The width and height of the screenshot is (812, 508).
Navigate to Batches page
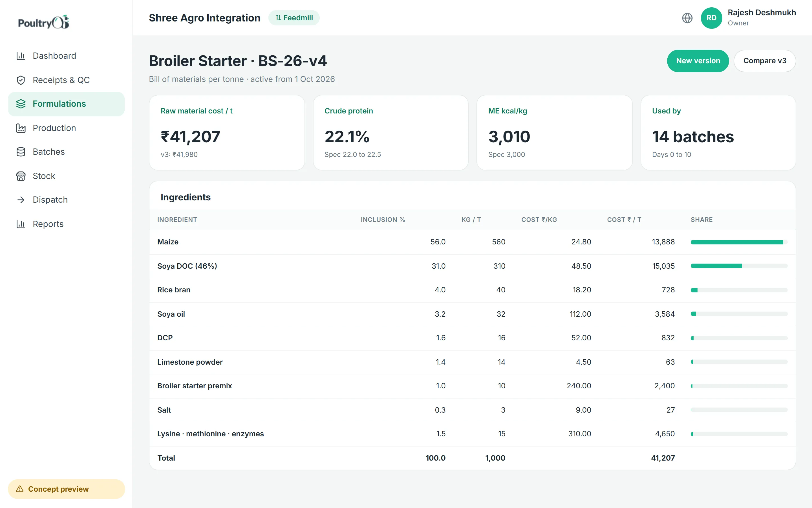tap(66, 152)
